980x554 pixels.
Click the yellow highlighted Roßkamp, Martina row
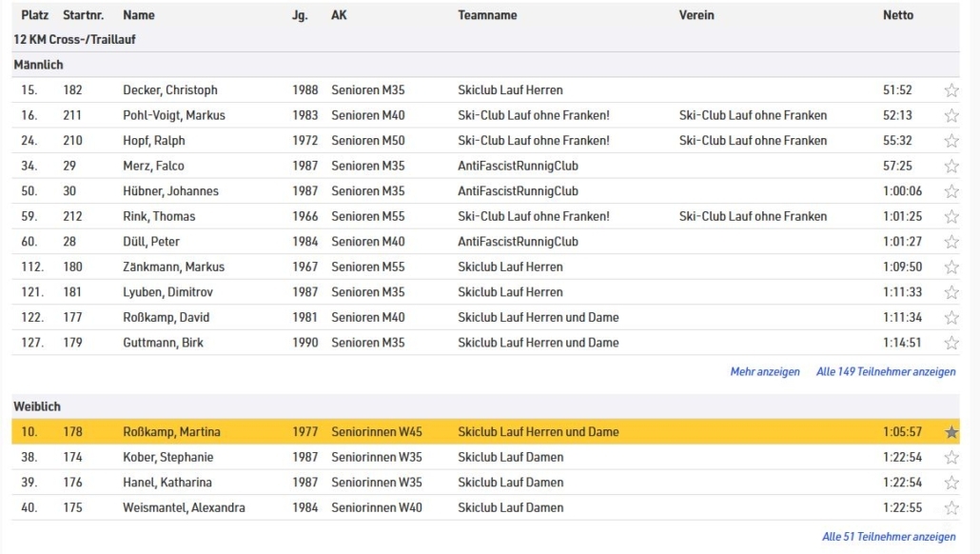click(x=476, y=432)
